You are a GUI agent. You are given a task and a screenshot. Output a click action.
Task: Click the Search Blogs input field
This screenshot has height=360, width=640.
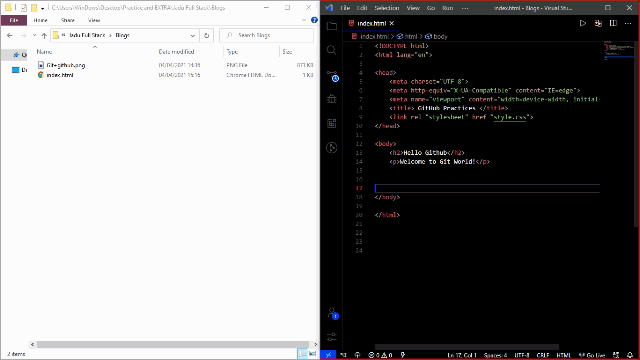point(267,36)
